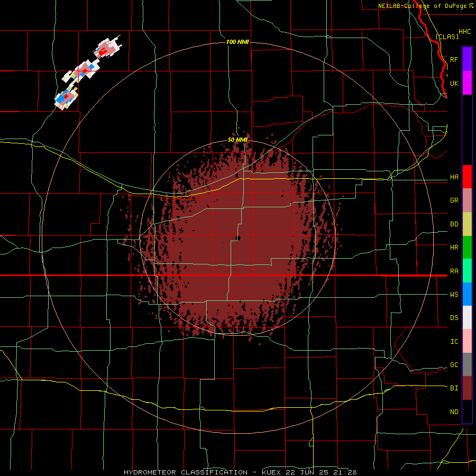The width and height of the screenshot is (476, 476).
Task: Click the HYDROMETEOR CLASSIFICATION title text
Action: click(x=186, y=472)
